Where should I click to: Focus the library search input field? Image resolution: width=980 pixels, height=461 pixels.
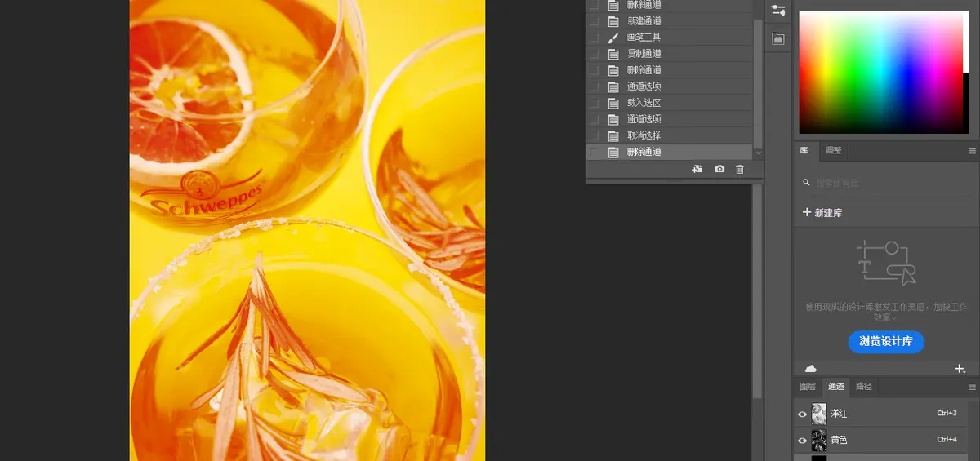tap(886, 184)
